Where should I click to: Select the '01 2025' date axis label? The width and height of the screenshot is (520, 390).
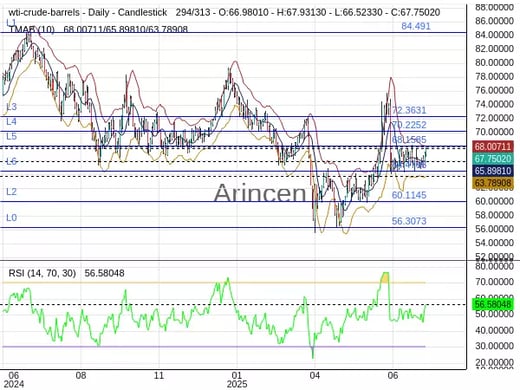[x=237, y=380]
